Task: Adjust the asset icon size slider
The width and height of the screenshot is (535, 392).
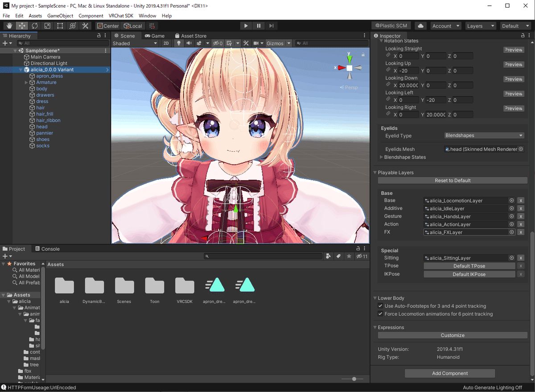Action: point(354,379)
